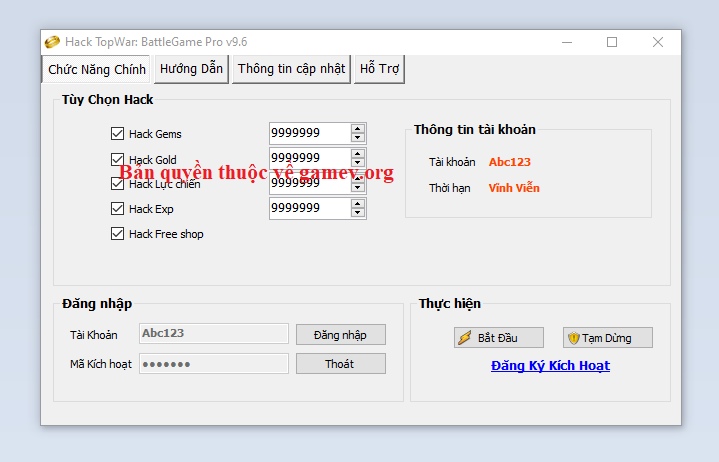Toggle the Hack Exp checkbox
This screenshot has width=719, height=462.
[118, 209]
